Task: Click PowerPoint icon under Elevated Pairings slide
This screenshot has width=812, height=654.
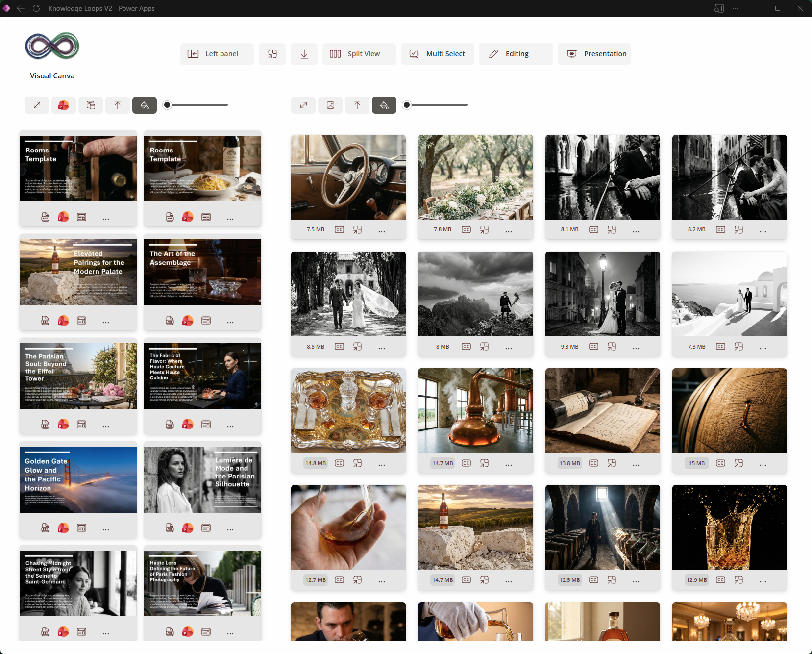Action: [63, 321]
